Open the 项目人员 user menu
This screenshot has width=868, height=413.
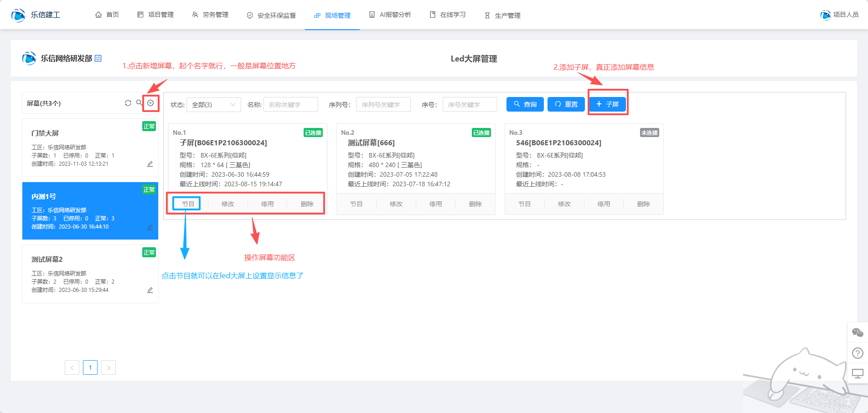(840, 15)
